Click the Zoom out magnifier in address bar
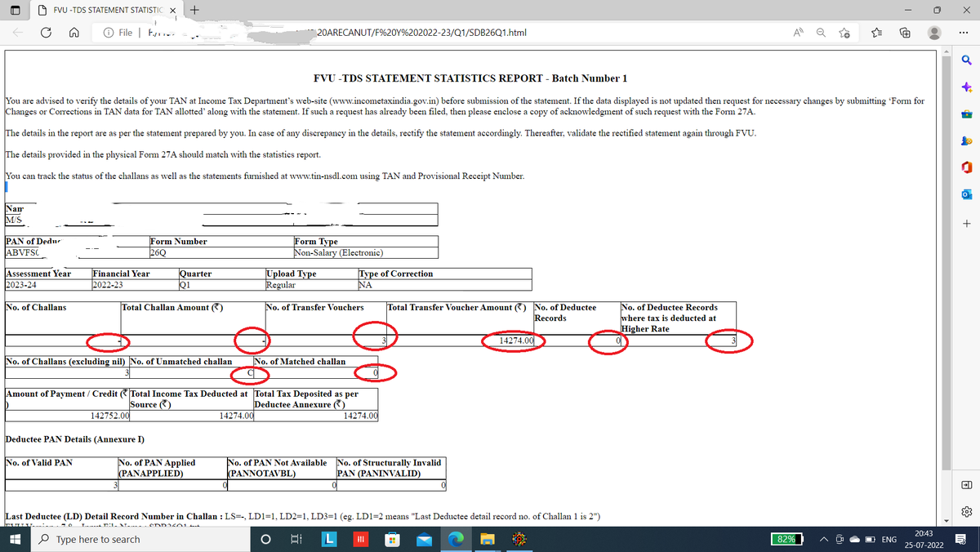 pos(822,33)
